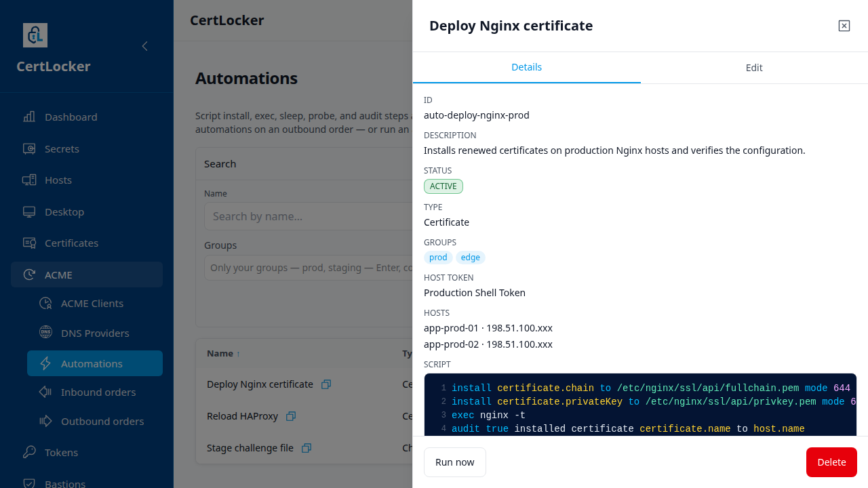Click the red Delete button

(x=831, y=462)
